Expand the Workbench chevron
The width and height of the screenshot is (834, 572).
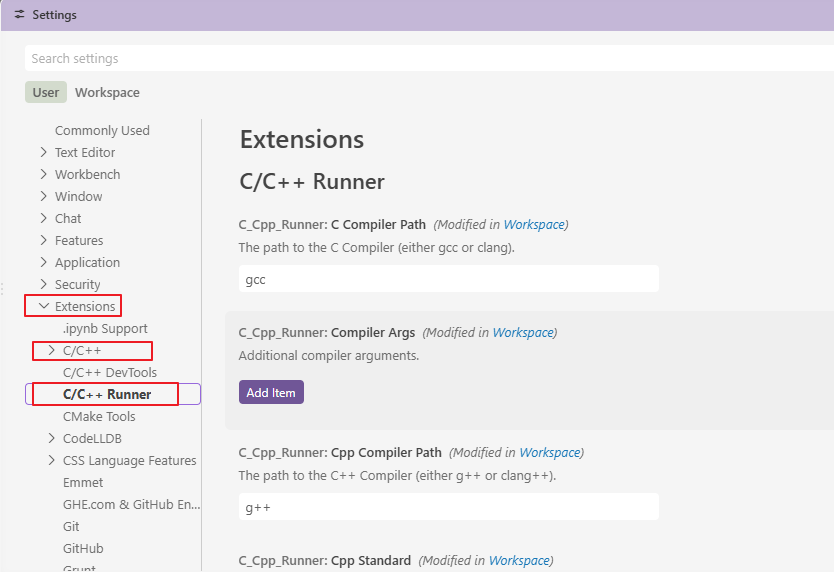click(44, 174)
